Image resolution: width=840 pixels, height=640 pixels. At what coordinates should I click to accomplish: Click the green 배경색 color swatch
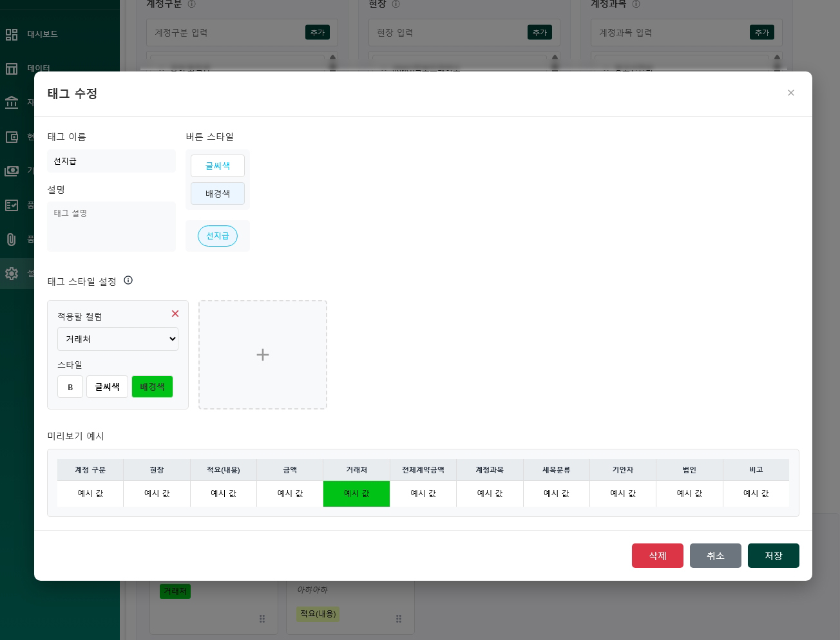pos(152,386)
